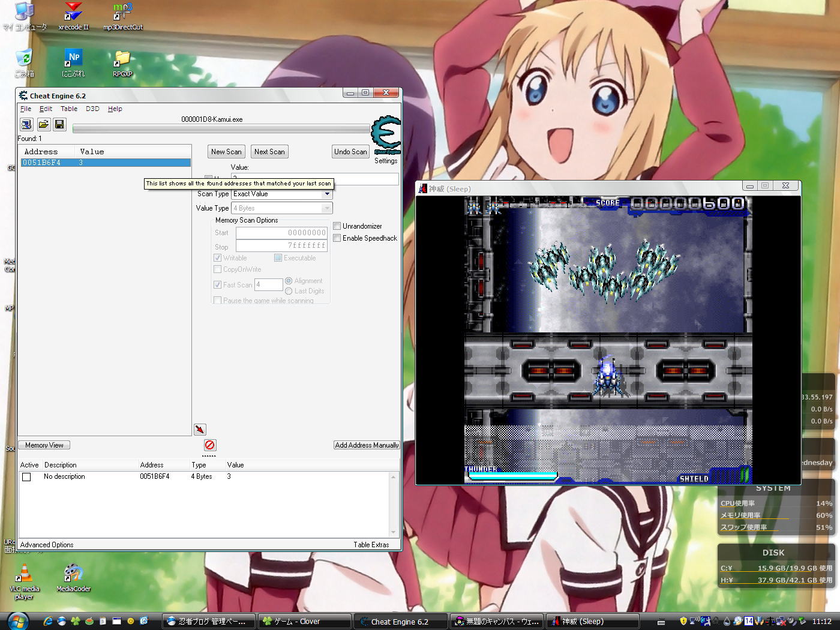Open Table Extras at the bottom right
This screenshot has height=630, width=840.
click(371, 545)
